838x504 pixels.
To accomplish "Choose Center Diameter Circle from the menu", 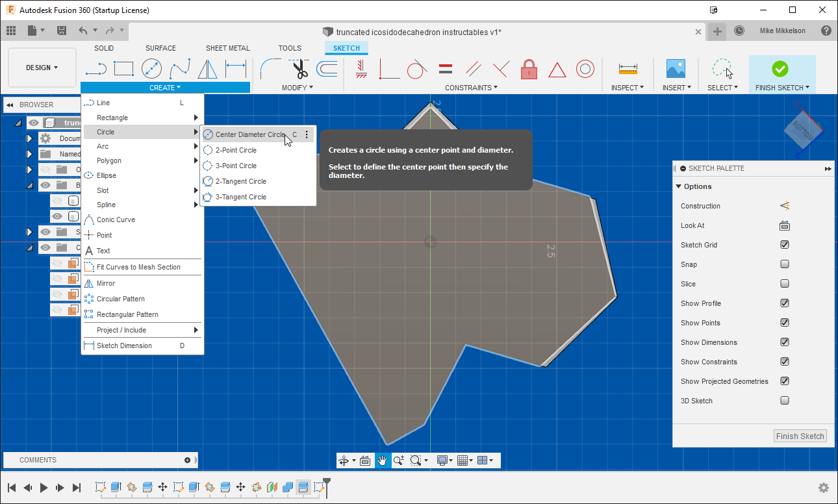I will click(249, 134).
